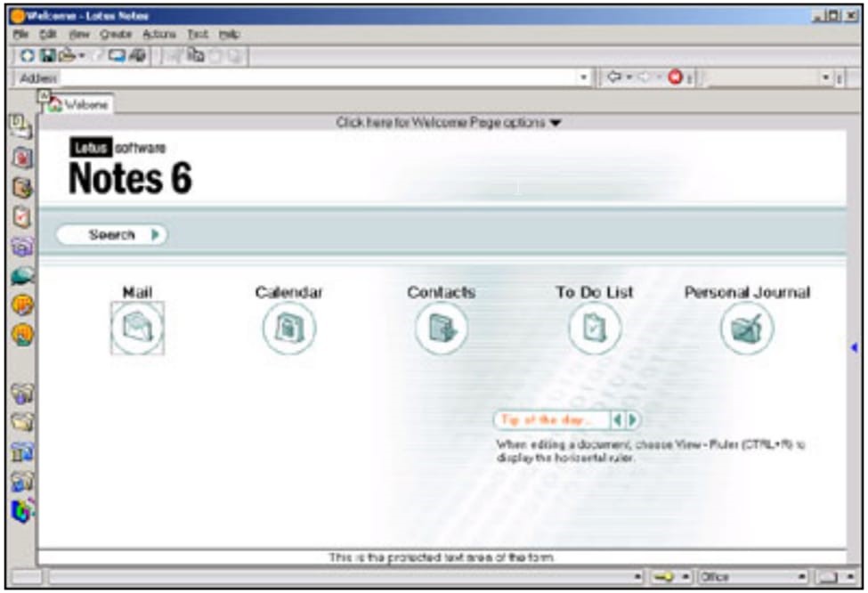Expand Click here for Welcome Page options
This screenshot has height=593, width=868.
(449, 122)
